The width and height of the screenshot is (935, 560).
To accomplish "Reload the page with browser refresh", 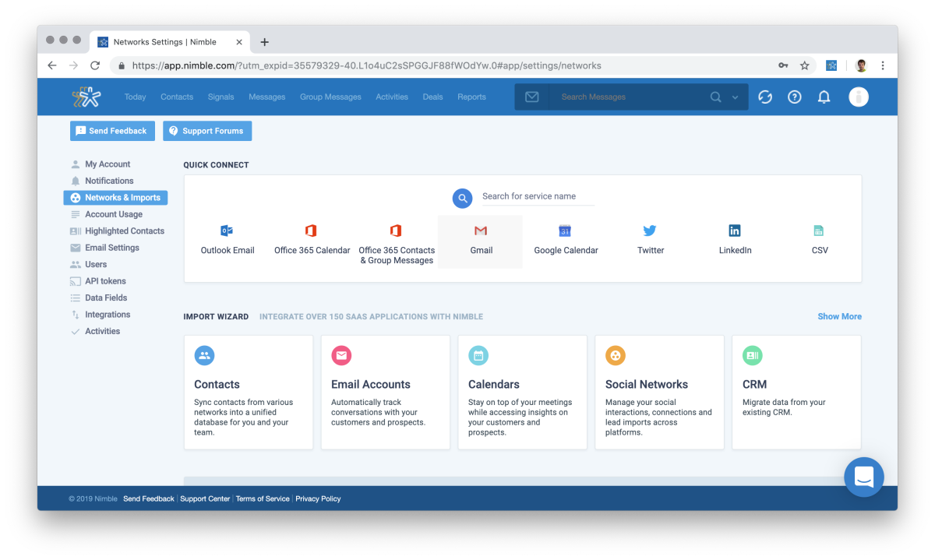I will (95, 65).
